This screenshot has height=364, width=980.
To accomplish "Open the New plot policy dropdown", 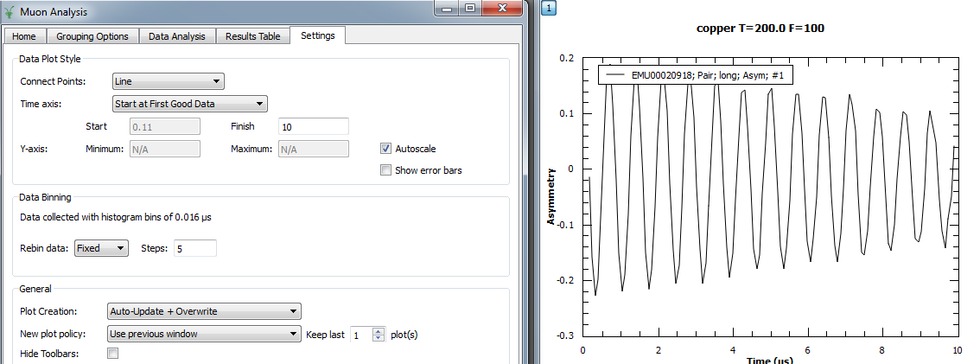I will (204, 334).
